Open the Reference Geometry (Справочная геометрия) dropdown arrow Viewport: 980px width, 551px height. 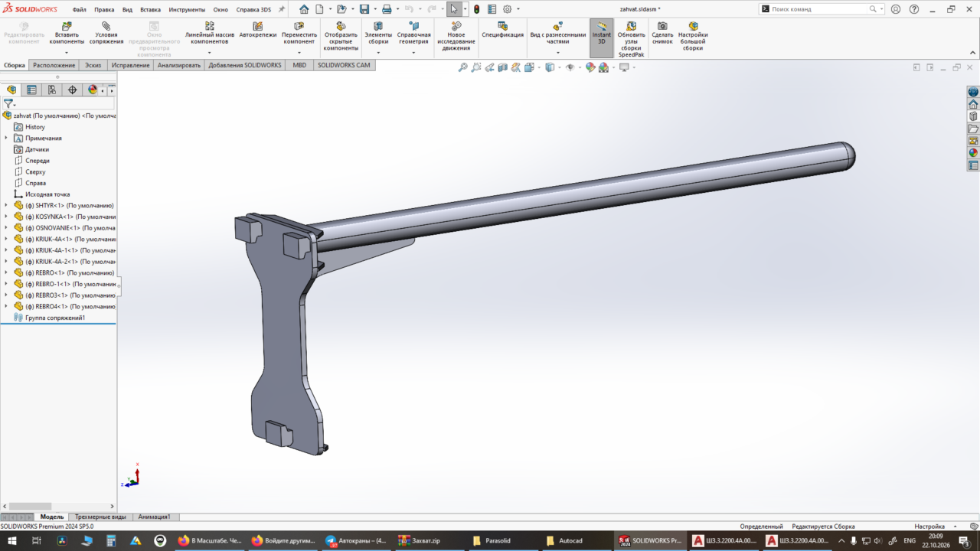[413, 52]
